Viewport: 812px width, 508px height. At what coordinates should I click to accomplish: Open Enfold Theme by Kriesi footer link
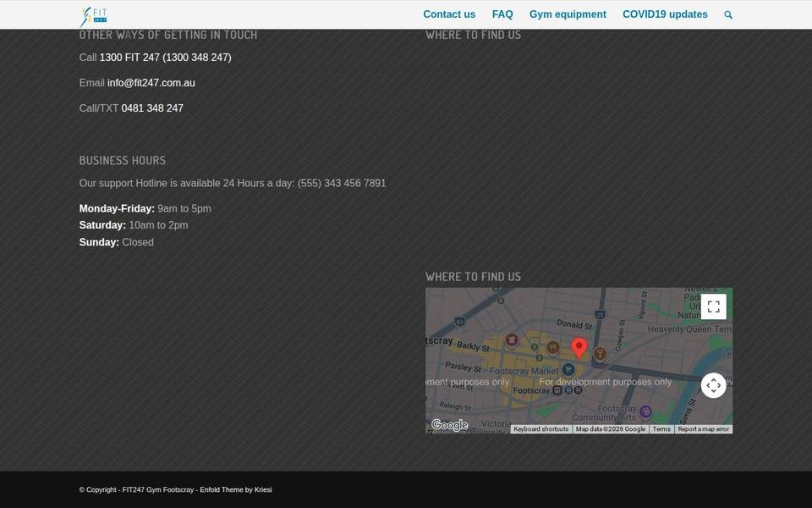[236, 490]
